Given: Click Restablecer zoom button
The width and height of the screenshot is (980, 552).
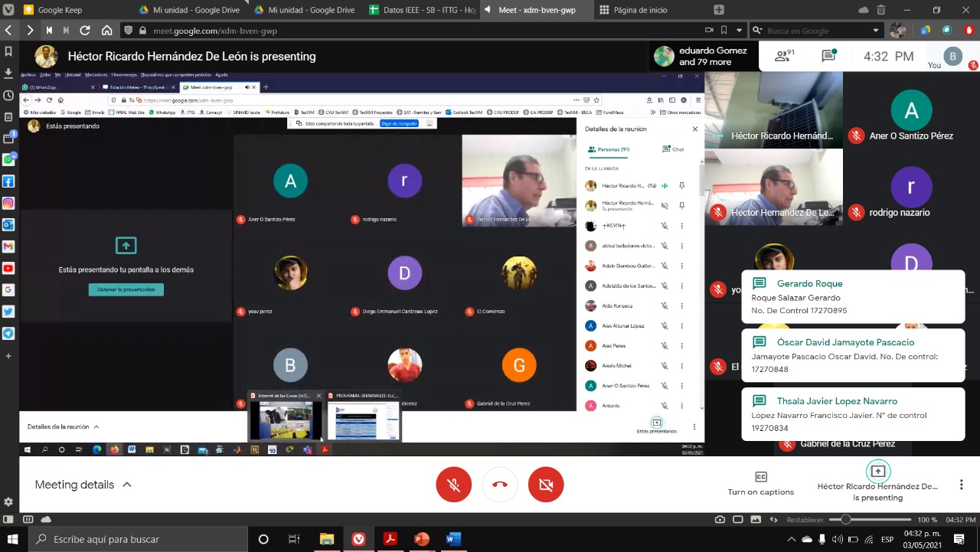Looking at the screenshot, I should pyautogui.click(x=805, y=520).
